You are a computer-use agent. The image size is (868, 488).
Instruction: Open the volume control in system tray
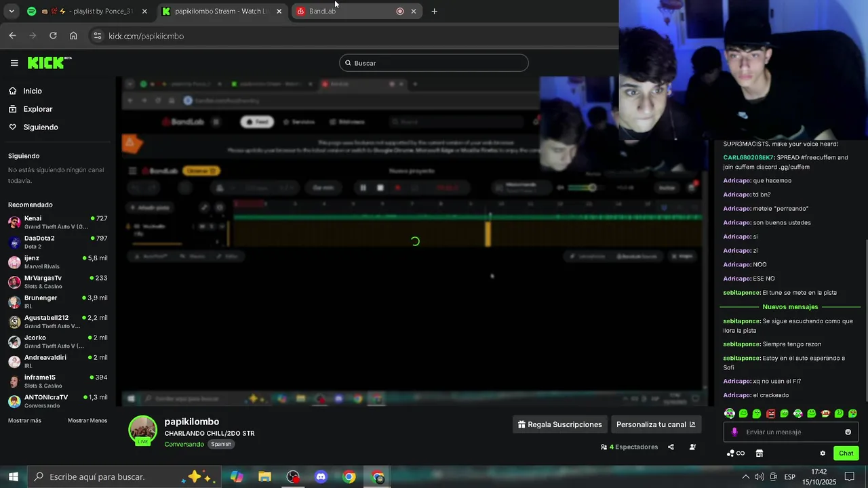759,477
